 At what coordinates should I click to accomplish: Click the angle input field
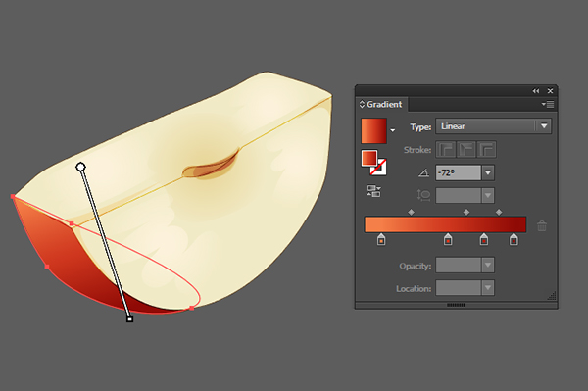click(x=459, y=172)
